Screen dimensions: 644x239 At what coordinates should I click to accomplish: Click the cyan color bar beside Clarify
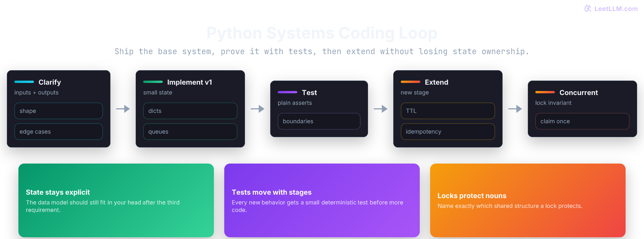[x=24, y=82]
